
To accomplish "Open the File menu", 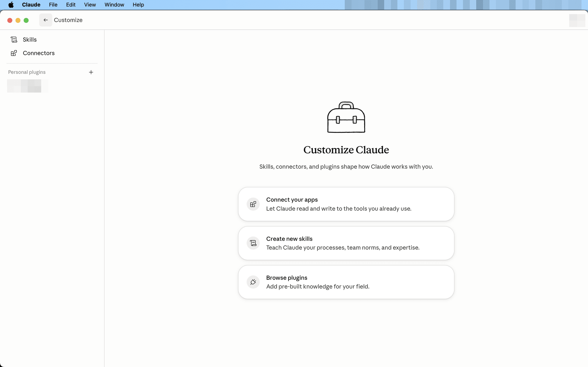I will (x=53, y=5).
